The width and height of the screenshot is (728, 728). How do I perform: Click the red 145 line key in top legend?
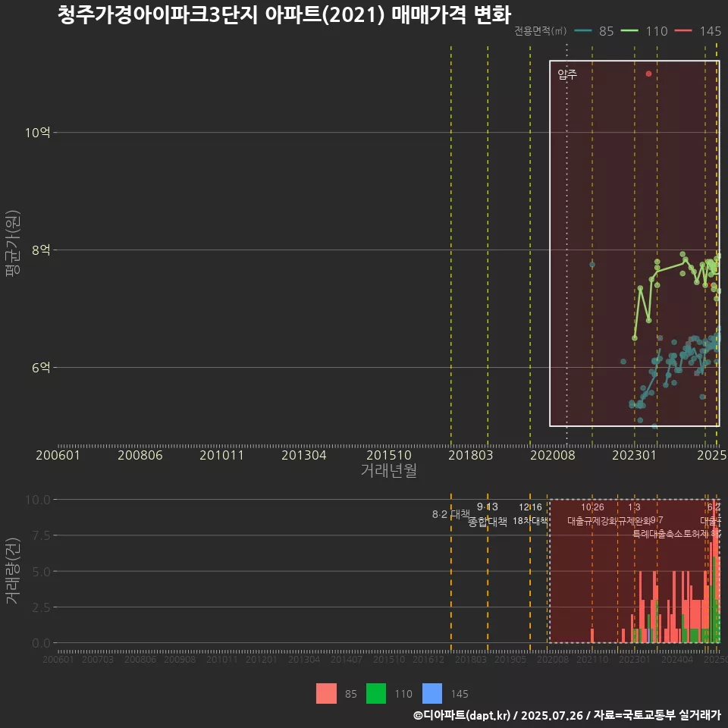point(683,31)
